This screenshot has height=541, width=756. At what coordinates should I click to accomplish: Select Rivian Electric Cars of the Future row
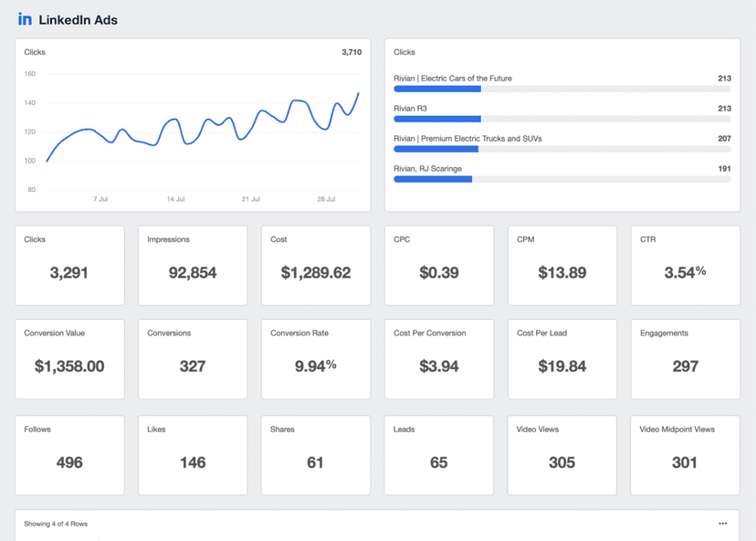[562, 83]
